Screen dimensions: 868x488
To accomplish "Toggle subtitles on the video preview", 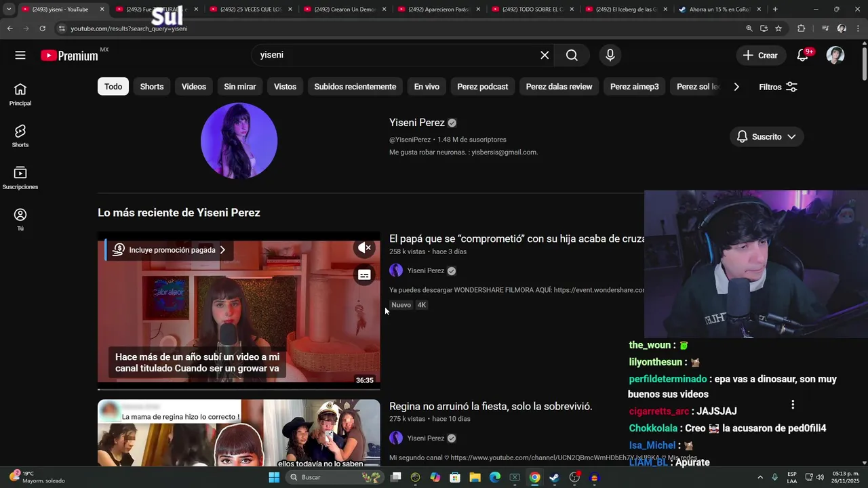I will point(364,274).
